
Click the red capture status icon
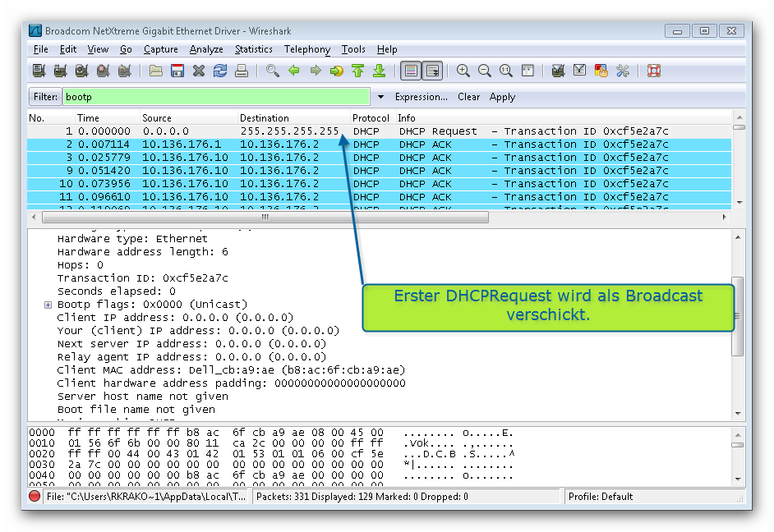[35, 496]
